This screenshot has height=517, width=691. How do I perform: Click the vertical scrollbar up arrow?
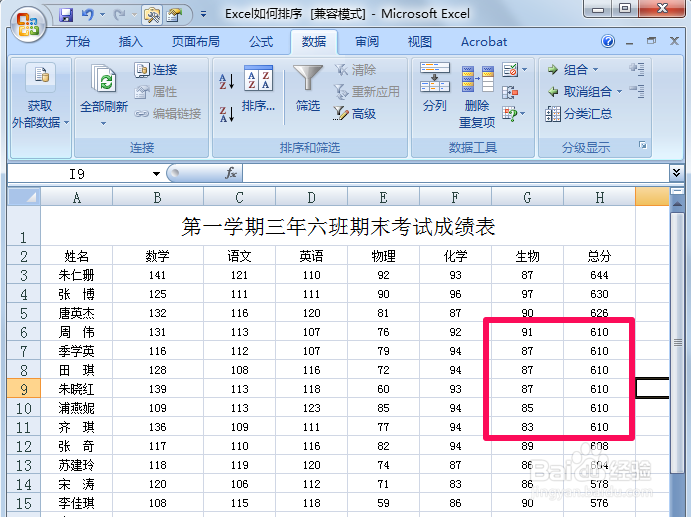click(x=677, y=204)
